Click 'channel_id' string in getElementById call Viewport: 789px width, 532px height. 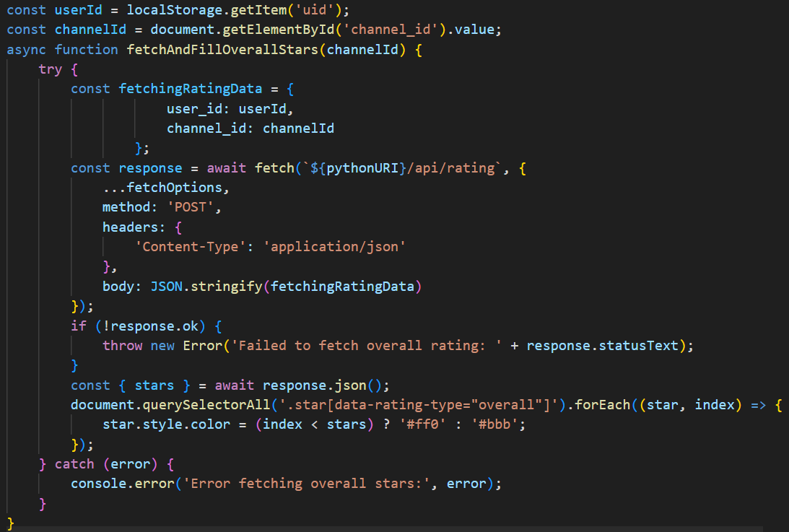click(x=391, y=29)
